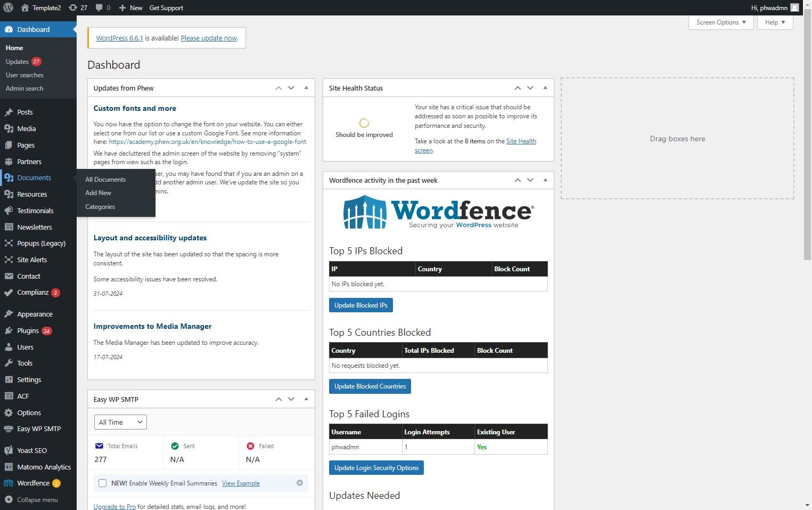Viewport: 812px width, 510px height.
Task: Open the Custom fonts and more heading
Action: click(x=135, y=108)
